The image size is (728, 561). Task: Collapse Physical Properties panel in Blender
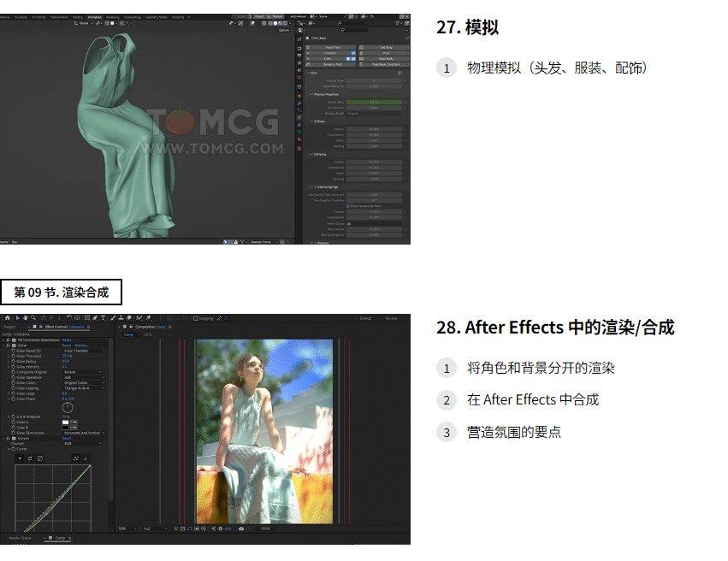(x=311, y=95)
